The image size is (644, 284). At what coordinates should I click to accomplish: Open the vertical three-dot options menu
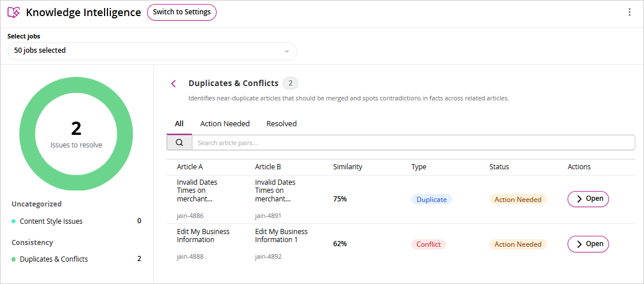(629, 12)
